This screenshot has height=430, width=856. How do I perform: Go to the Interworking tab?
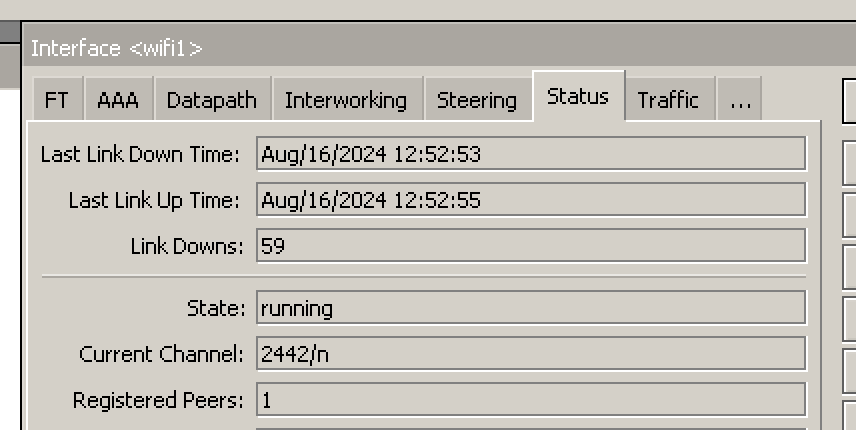coord(347,99)
